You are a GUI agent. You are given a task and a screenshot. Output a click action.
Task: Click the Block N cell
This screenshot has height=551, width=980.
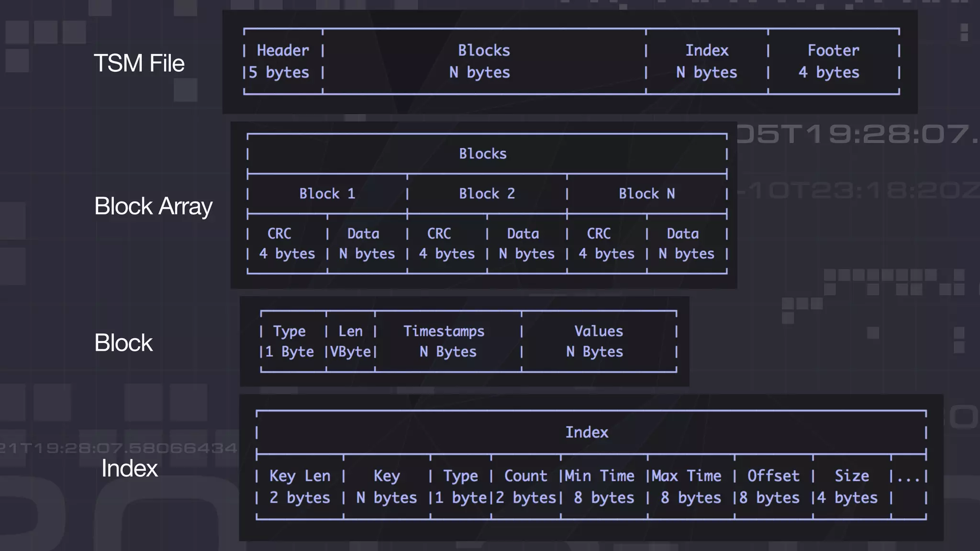click(x=646, y=194)
